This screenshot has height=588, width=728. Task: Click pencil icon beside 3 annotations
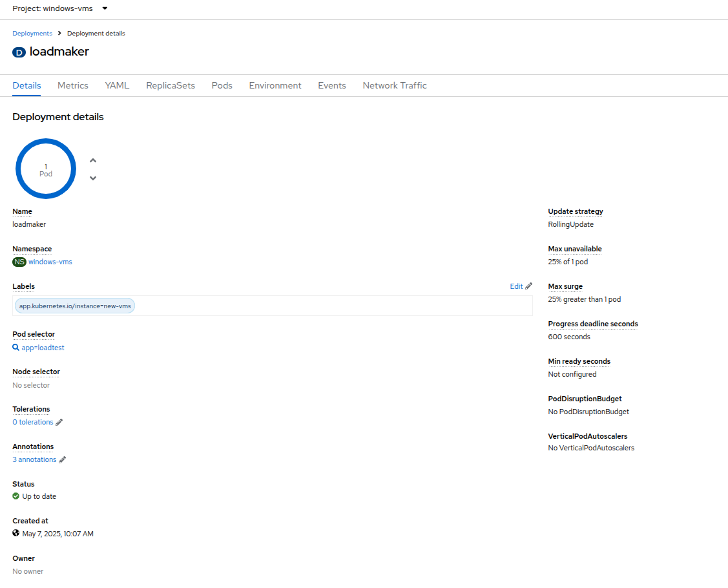point(63,460)
